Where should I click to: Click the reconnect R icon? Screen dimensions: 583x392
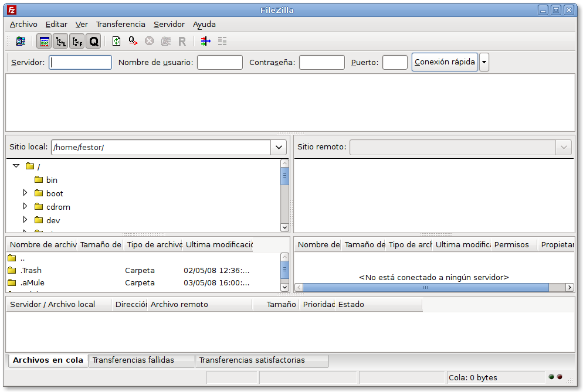click(x=182, y=41)
